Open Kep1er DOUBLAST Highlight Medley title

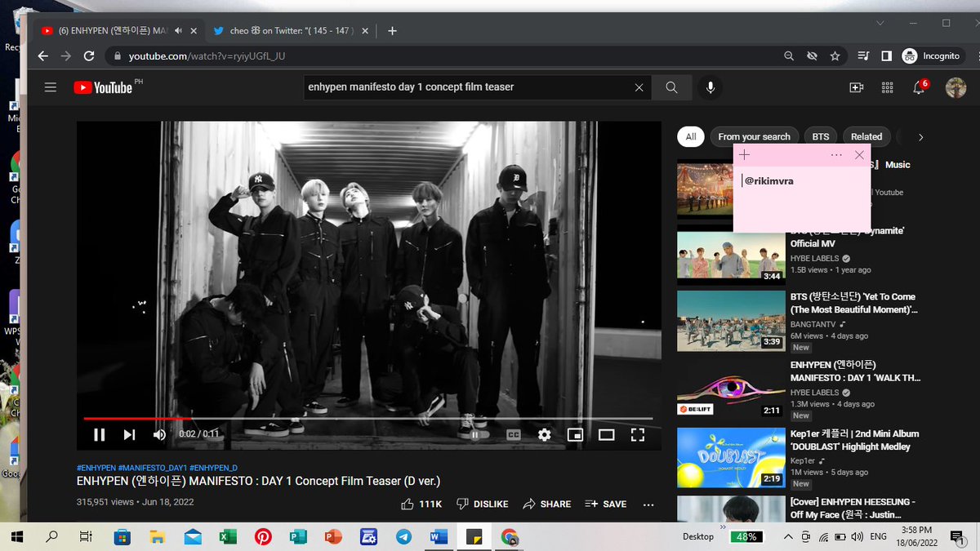pos(854,440)
